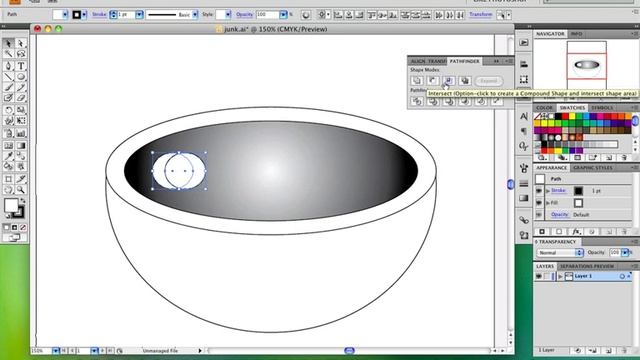Toggle visibility of Layer 1
The width and height of the screenshot is (640, 360).
(x=539, y=276)
